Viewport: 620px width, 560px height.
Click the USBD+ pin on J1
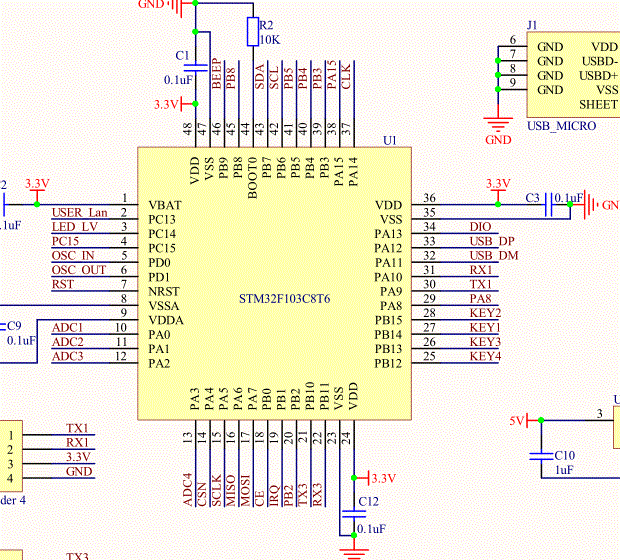[598, 76]
